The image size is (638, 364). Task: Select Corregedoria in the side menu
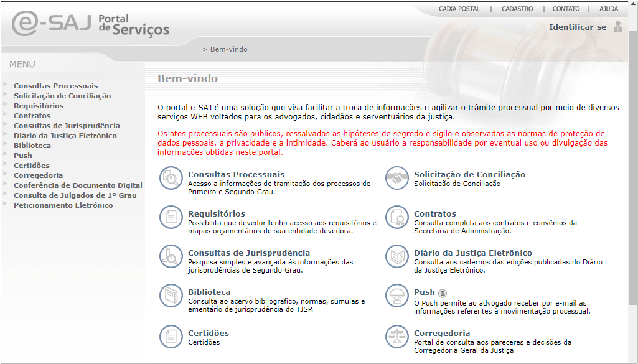pyautogui.click(x=38, y=175)
